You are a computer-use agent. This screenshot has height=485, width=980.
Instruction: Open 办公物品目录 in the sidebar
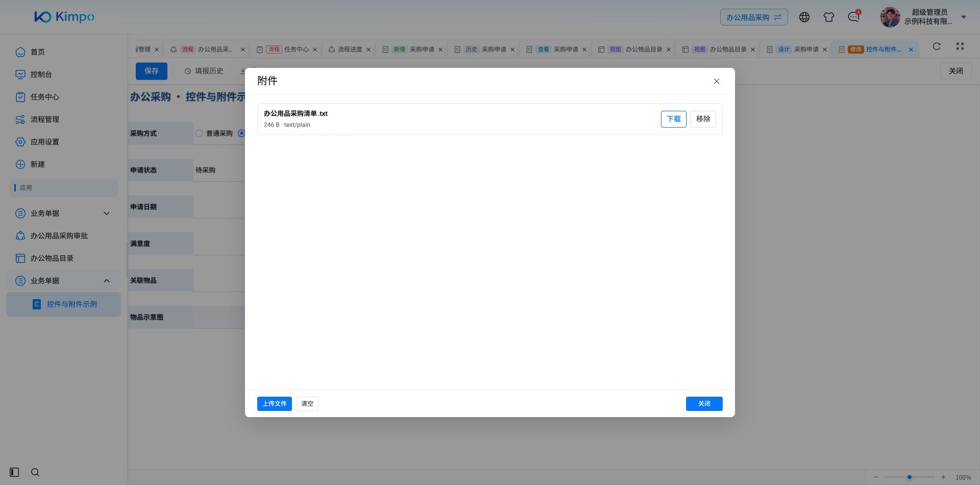(x=52, y=258)
